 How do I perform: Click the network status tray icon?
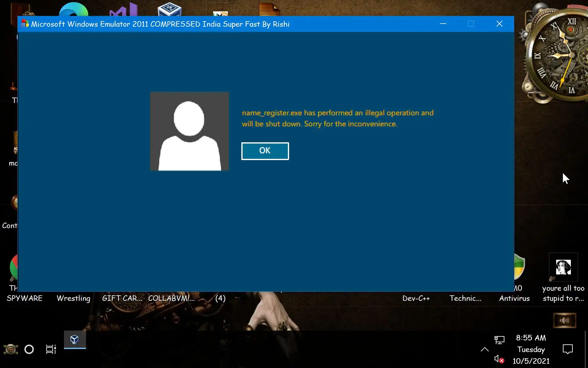(499, 340)
